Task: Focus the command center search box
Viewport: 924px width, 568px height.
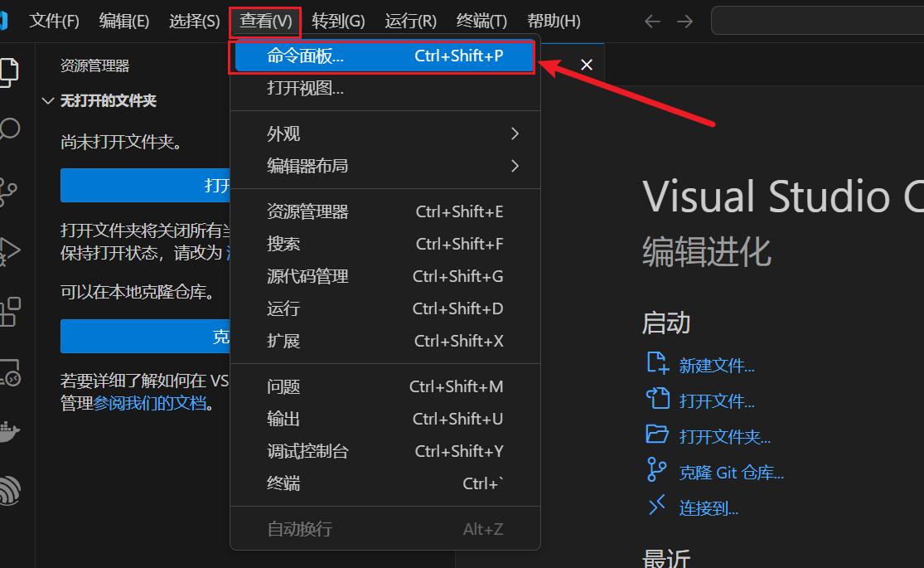Action: [x=818, y=22]
